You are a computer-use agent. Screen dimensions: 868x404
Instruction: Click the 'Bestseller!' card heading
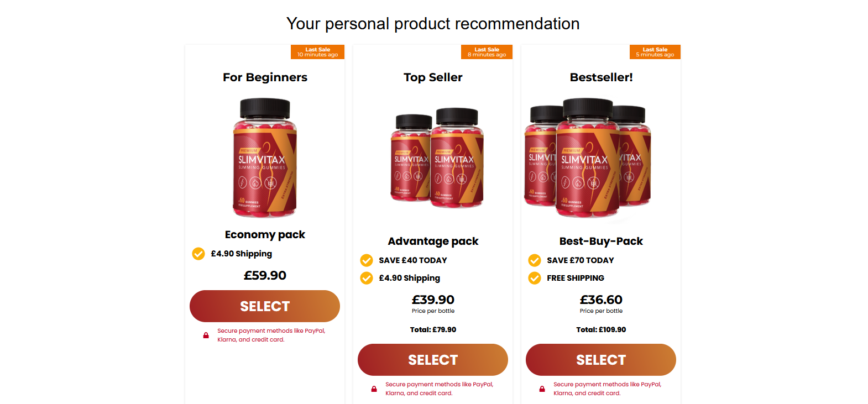coord(601,77)
